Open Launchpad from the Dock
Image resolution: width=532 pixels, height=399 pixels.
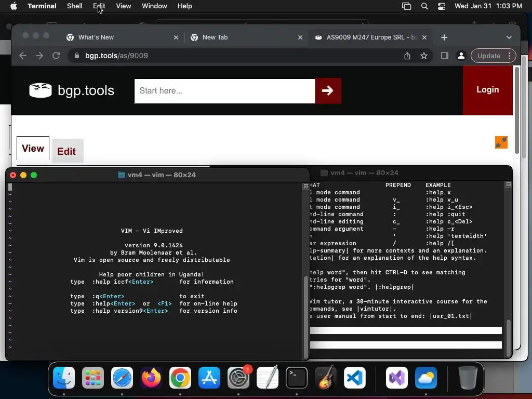pyautogui.click(x=93, y=378)
